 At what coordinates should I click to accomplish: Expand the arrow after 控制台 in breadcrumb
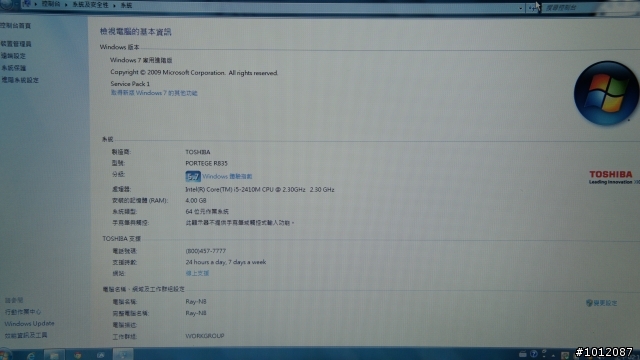pos(66,5)
